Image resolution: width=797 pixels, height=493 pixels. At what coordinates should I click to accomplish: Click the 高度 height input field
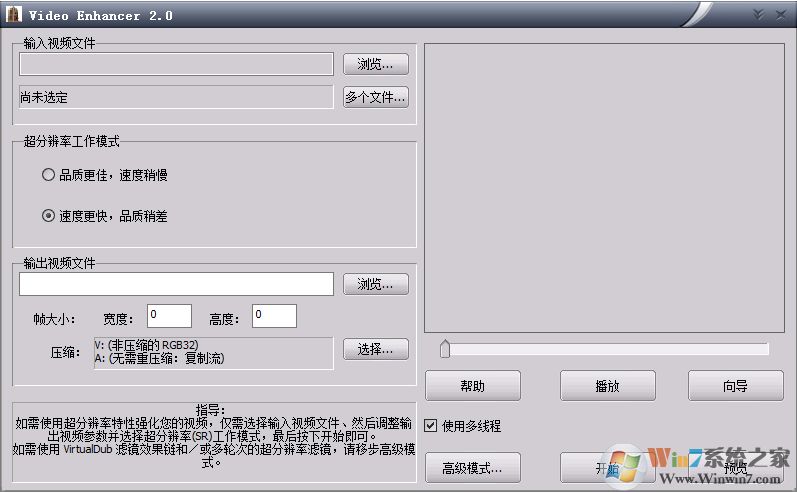point(274,316)
